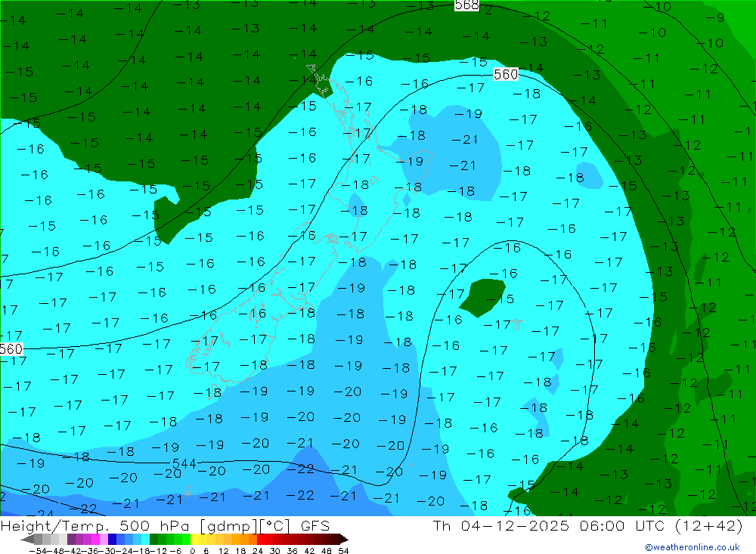Click the '54' label at legend's right end
This screenshot has height=554, width=756.
pos(343,551)
